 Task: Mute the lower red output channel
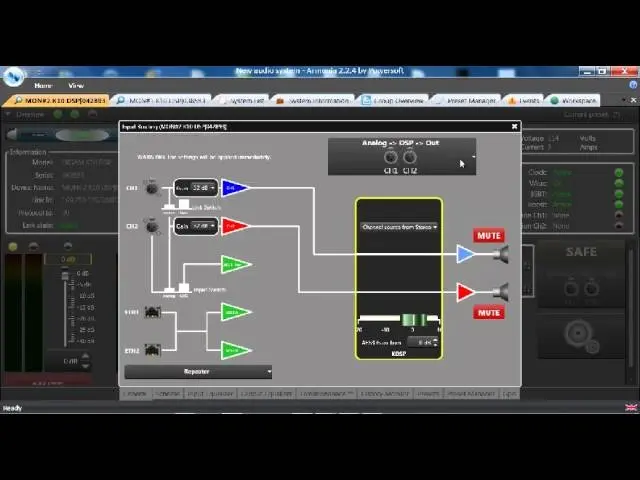489,313
